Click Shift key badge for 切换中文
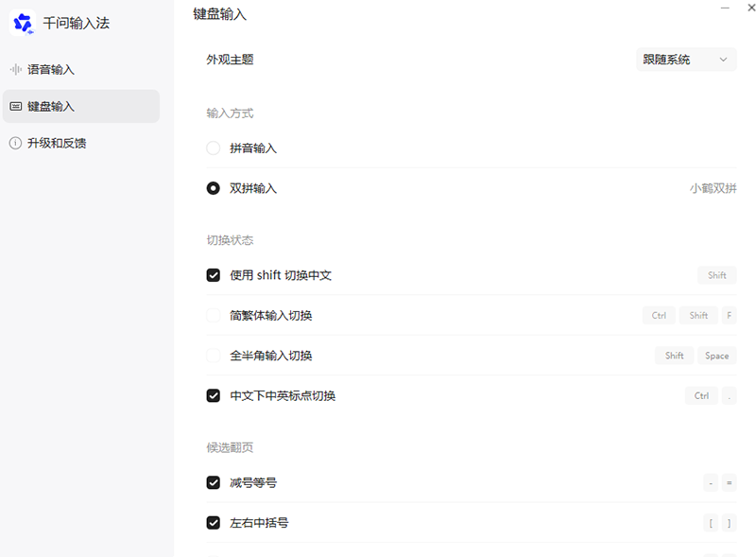 717,275
